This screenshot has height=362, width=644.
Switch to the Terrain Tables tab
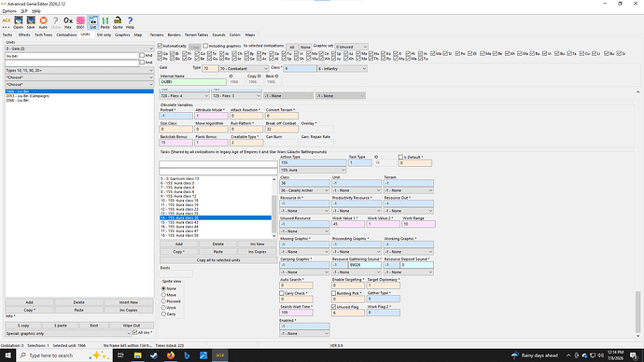196,35
